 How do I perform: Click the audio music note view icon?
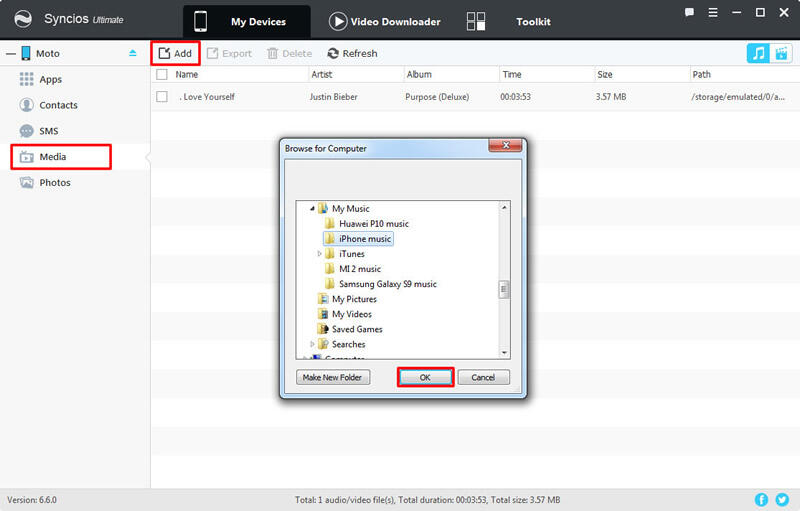[x=757, y=54]
